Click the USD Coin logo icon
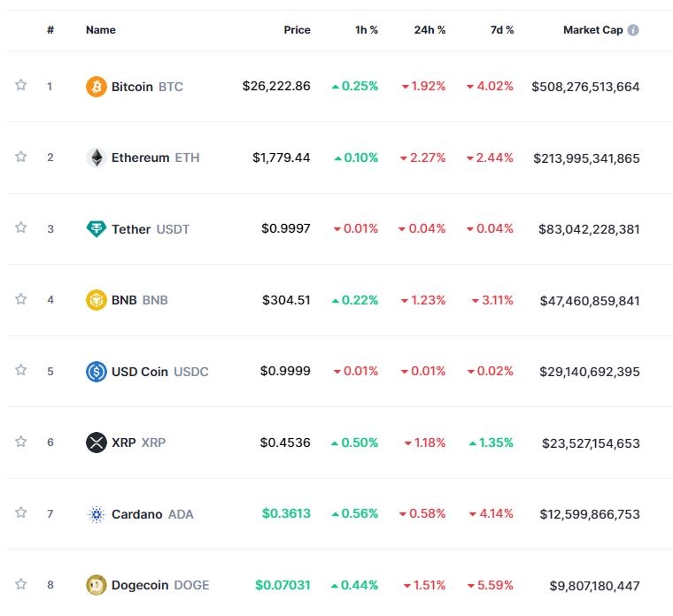 96,372
